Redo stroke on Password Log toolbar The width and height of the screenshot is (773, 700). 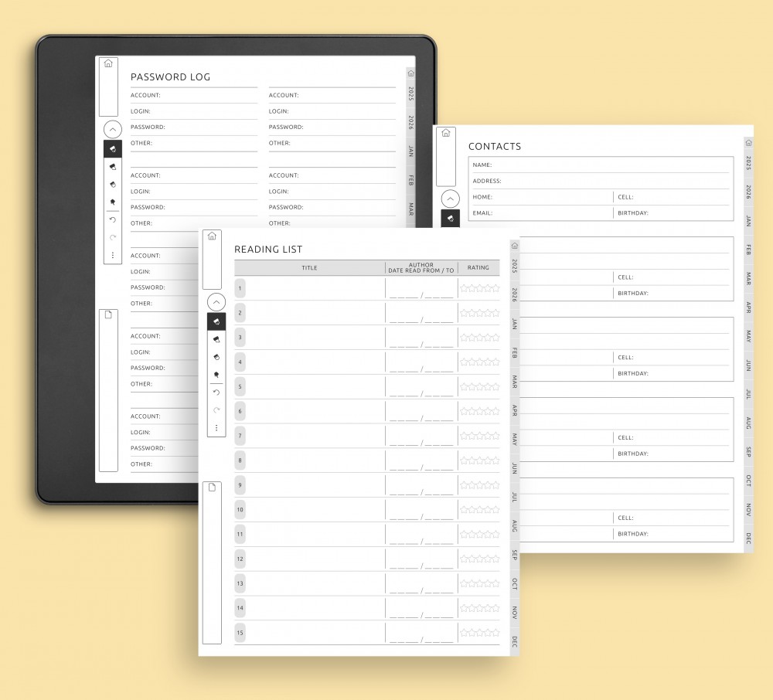click(113, 237)
